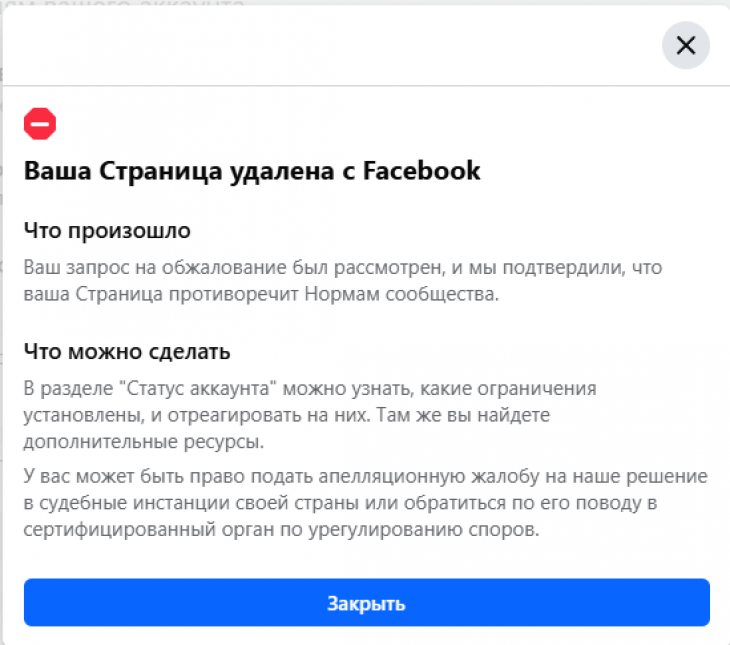The image size is (730, 645).
Task: Click the line установлены, и отреагировать на них
Action: click(287, 415)
